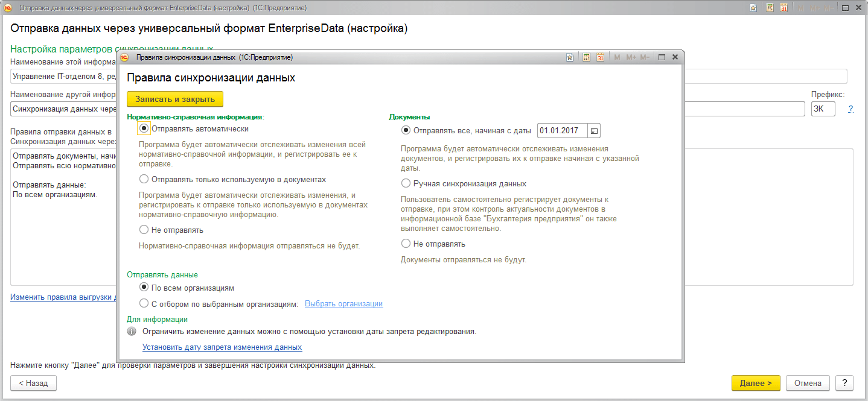Click the '?' help button beside Отмена

(844, 383)
